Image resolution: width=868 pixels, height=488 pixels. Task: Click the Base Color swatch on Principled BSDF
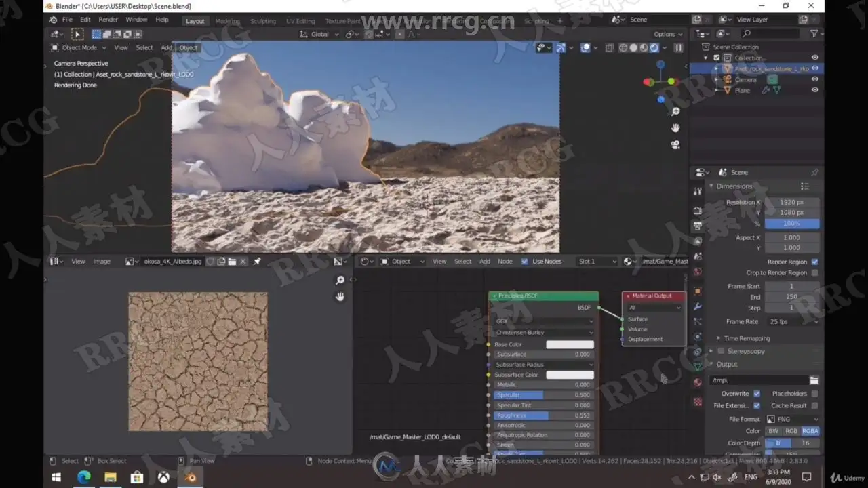[x=570, y=344]
